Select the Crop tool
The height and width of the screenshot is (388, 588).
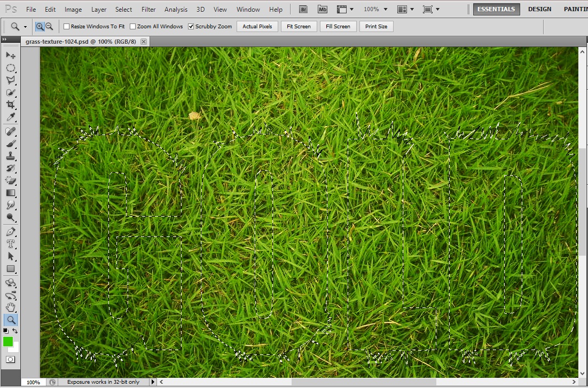pyautogui.click(x=11, y=105)
